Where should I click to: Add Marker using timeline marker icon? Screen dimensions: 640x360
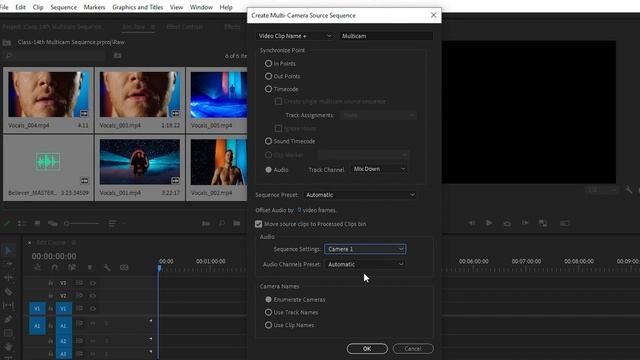(x=90, y=268)
